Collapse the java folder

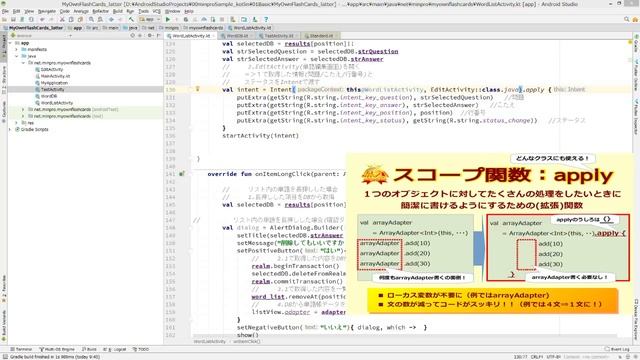(17, 56)
